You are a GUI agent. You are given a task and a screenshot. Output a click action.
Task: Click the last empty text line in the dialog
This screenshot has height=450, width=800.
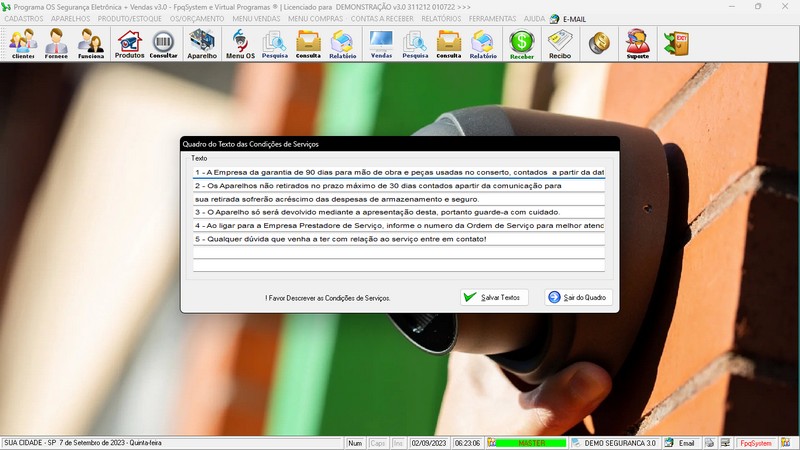coord(399,265)
